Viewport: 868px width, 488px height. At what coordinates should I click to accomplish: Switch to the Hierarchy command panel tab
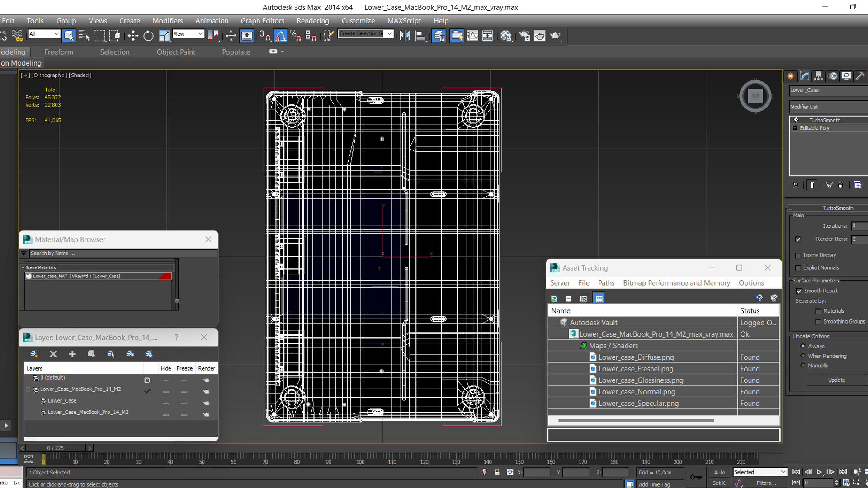click(818, 76)
